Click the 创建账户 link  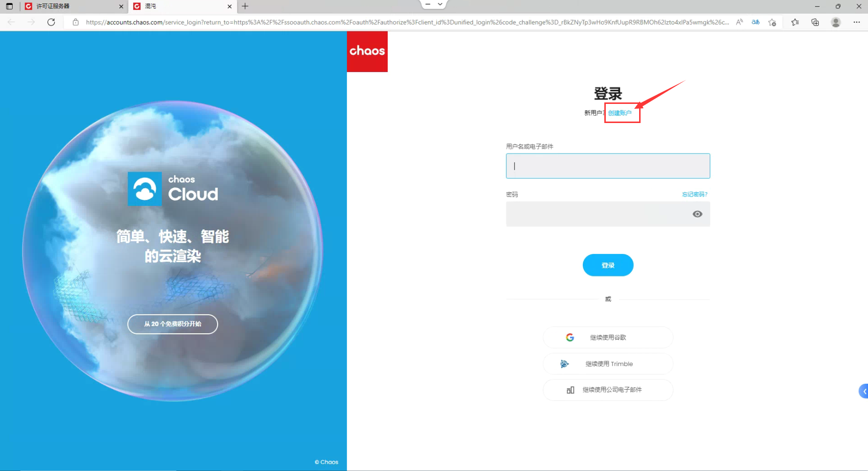click(x=620, y=113)
